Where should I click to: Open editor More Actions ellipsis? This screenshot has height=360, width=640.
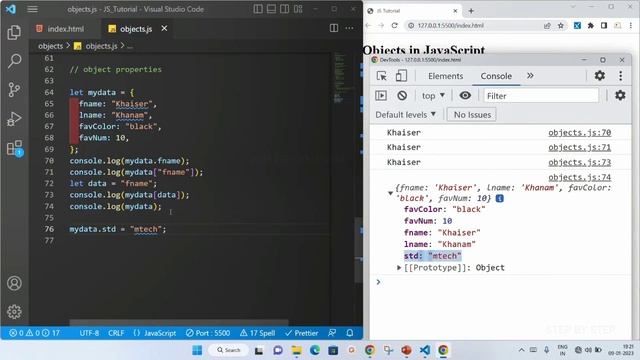pyautogui.click(x=350, y=28)
